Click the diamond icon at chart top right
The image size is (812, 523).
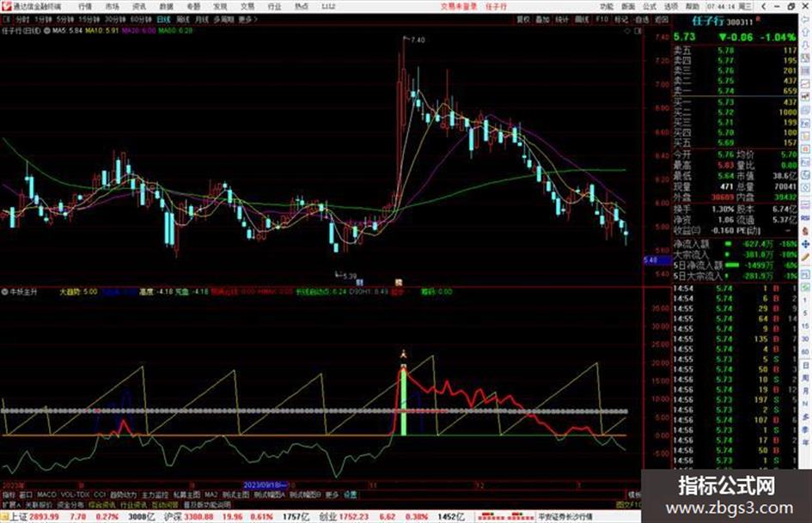tap(627, 31)
